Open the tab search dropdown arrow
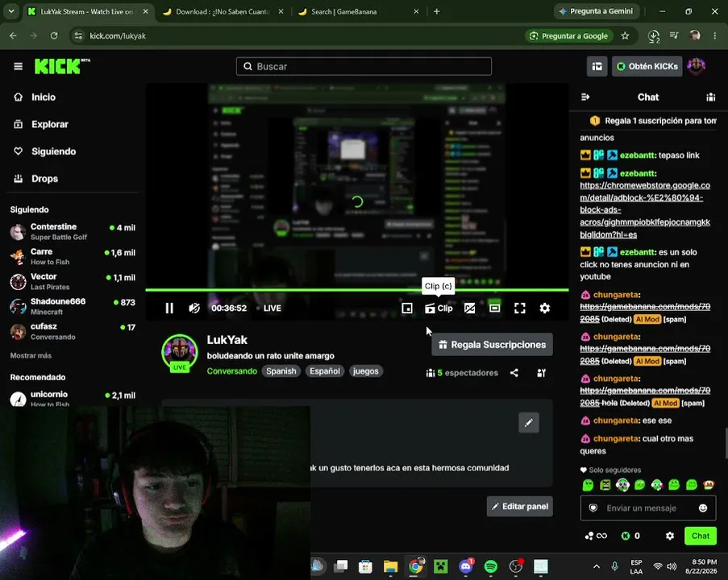Screen dimensions: 728x580 pos(11,11)
